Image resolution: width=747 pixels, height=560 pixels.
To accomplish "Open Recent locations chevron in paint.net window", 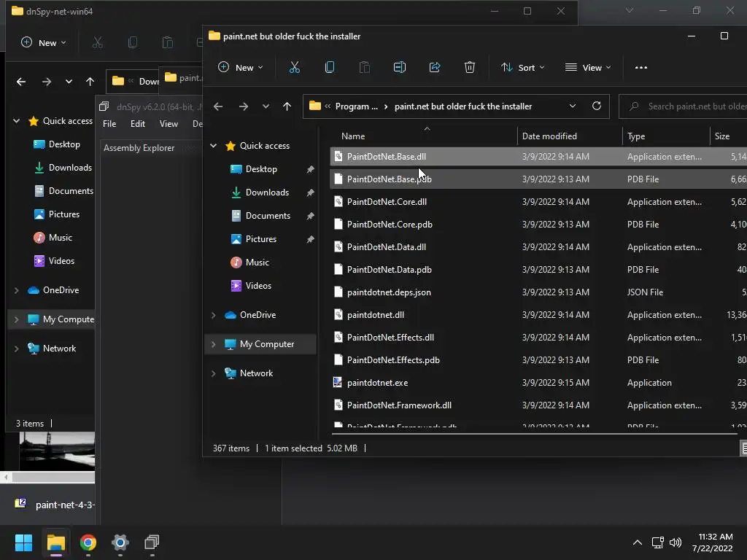I will pos(266,106).
